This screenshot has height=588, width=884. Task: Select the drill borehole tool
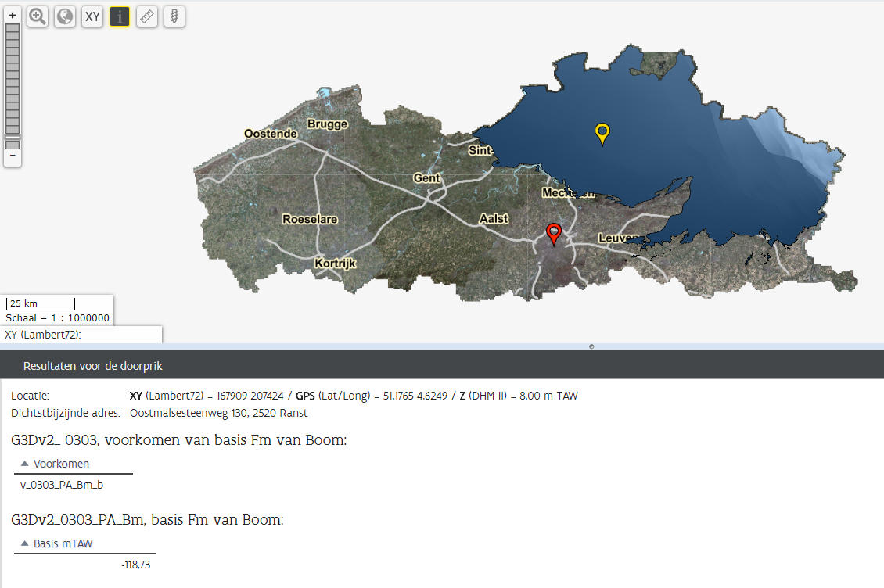[x=174, y=16]
